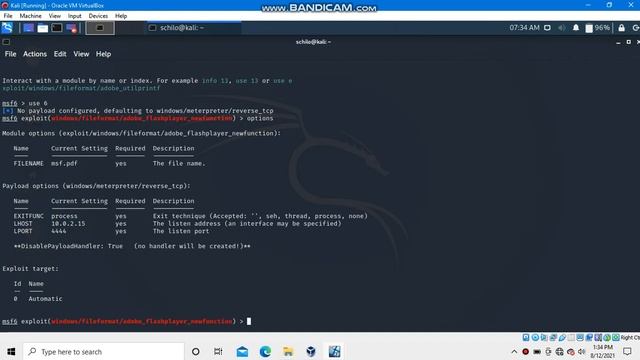Click VirtualBox shared folders status icon
Image resolution: width=640 pixels, height=360 pixels.
tap(571, 338)
